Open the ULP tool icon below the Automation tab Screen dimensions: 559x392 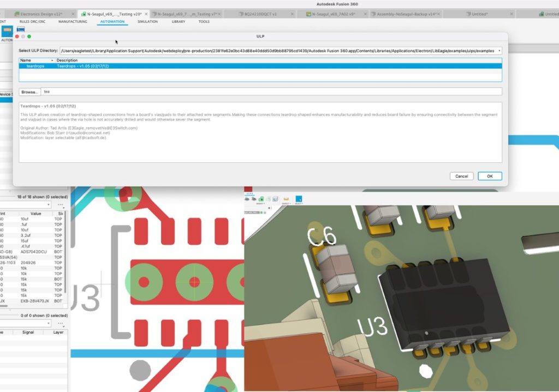click(21, 28)
